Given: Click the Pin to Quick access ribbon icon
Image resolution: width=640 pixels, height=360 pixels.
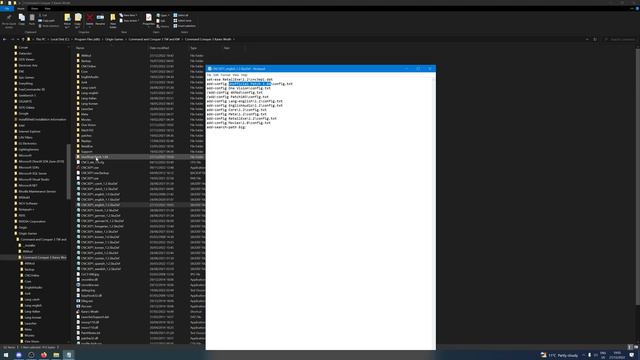Looking at the screenshot, I should (9, 20).
